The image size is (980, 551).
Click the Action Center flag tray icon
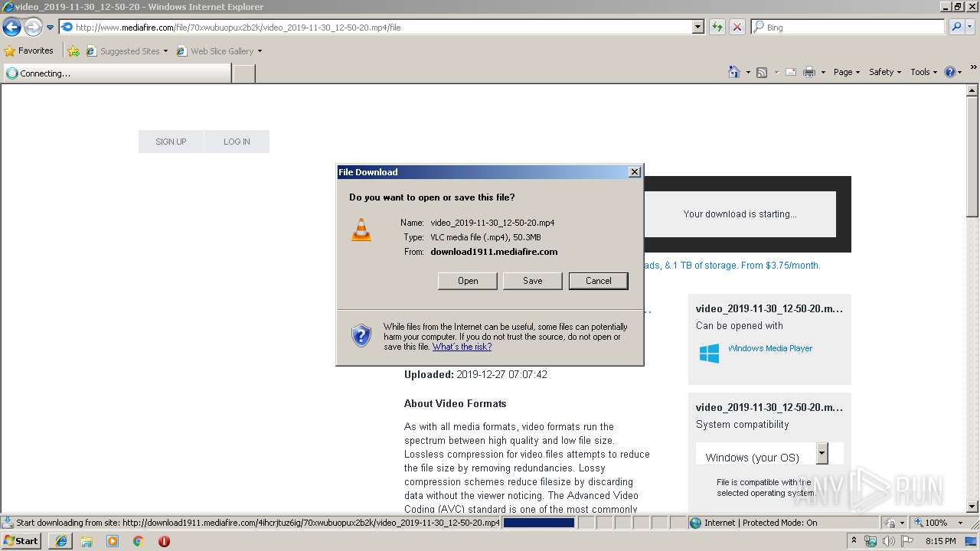(x=906, y=541)
